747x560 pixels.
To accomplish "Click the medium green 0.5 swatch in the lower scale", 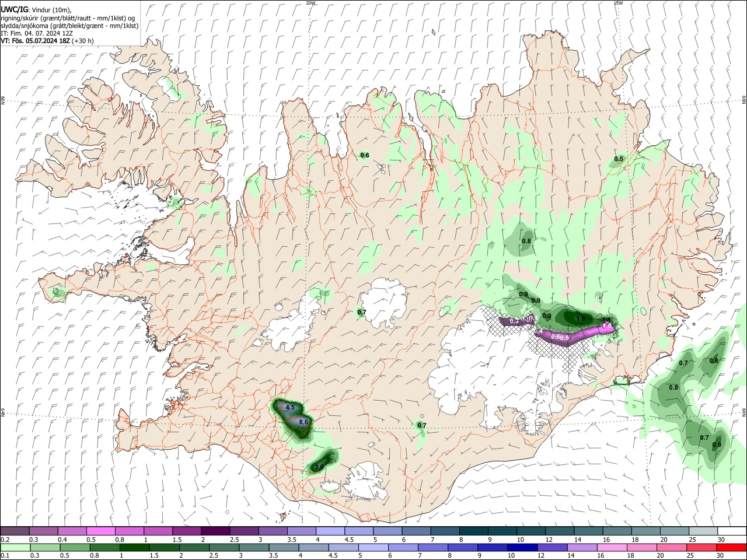I will (75, 547).
